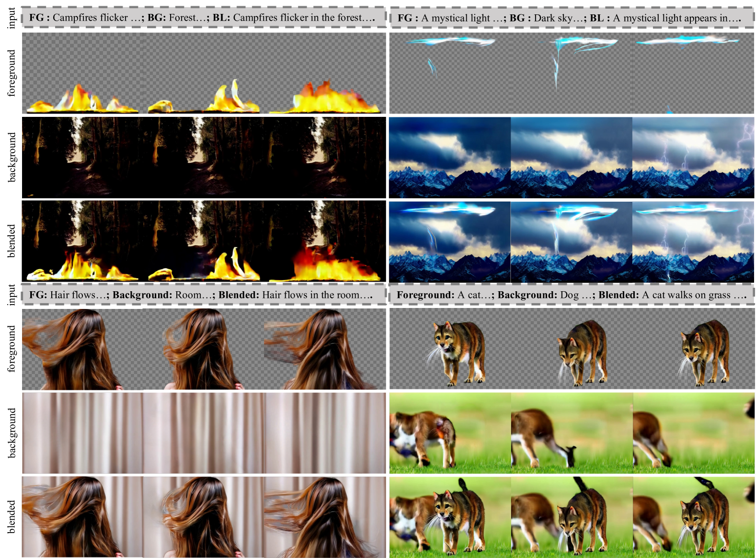Screen dimensions: 756x558
Task: Select the blended forest frame with red-orange fire
Action: pos(326,241)
